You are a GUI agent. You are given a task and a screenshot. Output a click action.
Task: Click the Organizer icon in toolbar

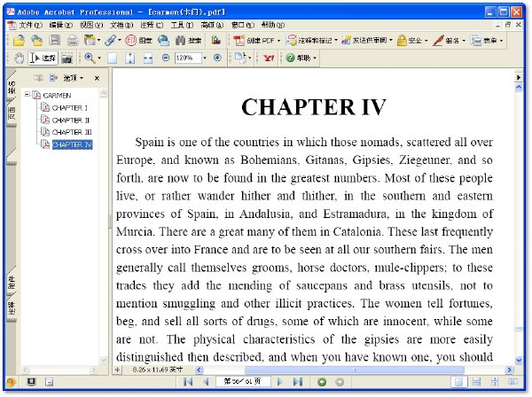[x=90, y=41]
